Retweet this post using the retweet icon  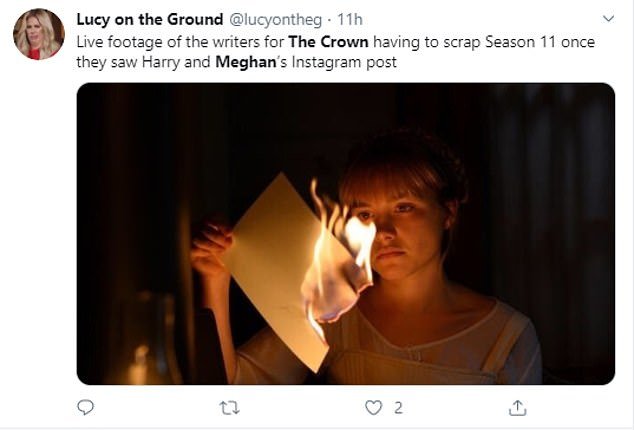230,407
